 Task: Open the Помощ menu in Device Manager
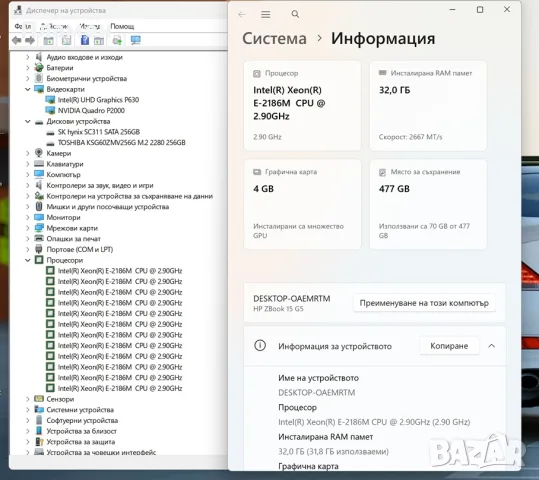[122, 26]
